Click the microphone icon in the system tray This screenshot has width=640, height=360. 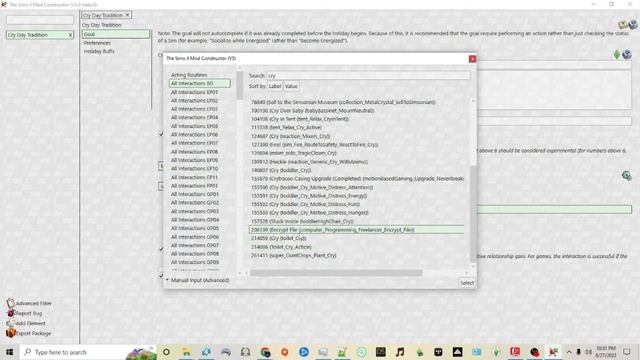[x=578, y=352]
